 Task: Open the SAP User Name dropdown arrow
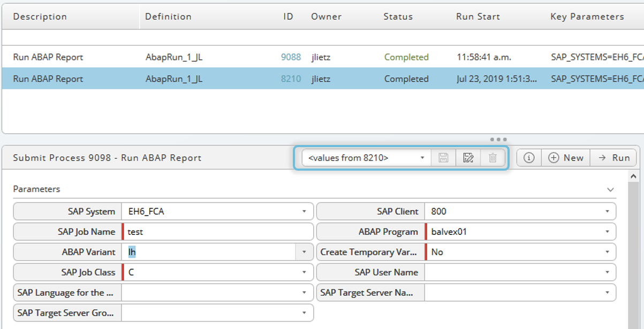[607, 272]
